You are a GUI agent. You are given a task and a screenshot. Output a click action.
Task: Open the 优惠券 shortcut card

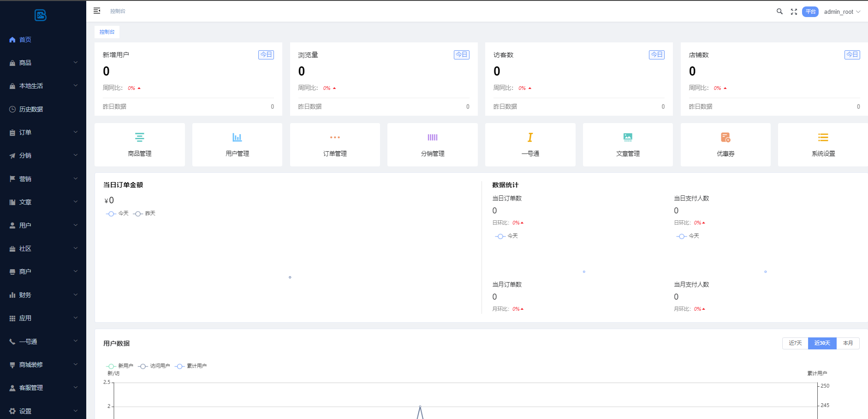725,145
